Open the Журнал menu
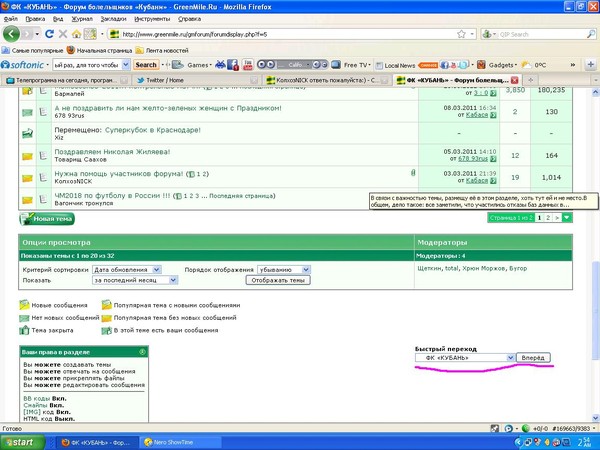 [82, 19]
